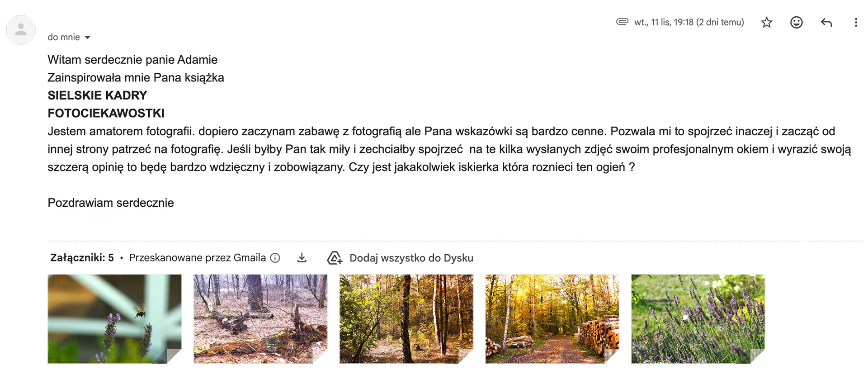
Task: Open the three-dot more options menu
Action: click(856, 23)
